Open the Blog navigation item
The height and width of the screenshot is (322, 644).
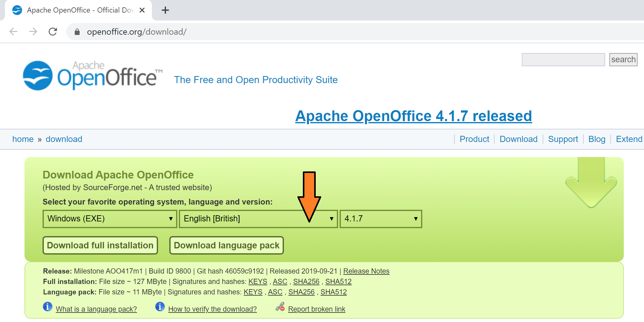[x=597, y=139]
